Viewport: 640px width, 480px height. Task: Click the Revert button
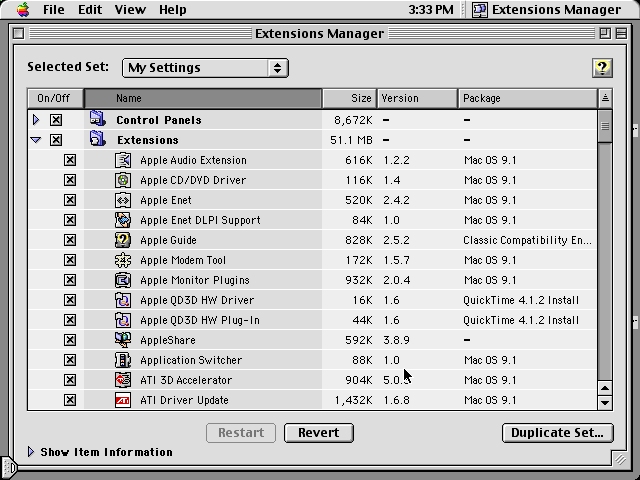pos(319,433)
